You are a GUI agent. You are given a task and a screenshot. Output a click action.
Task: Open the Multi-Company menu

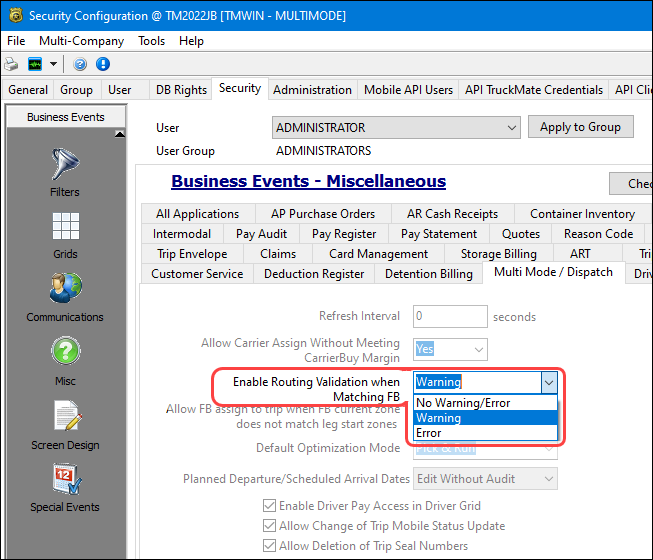coord(81,41)
